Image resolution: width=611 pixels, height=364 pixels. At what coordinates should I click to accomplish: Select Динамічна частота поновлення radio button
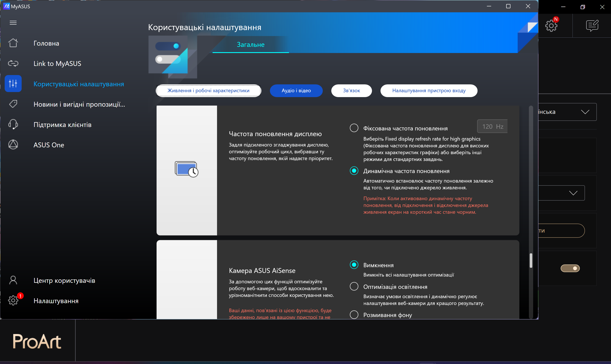click(x=354, y=171)
